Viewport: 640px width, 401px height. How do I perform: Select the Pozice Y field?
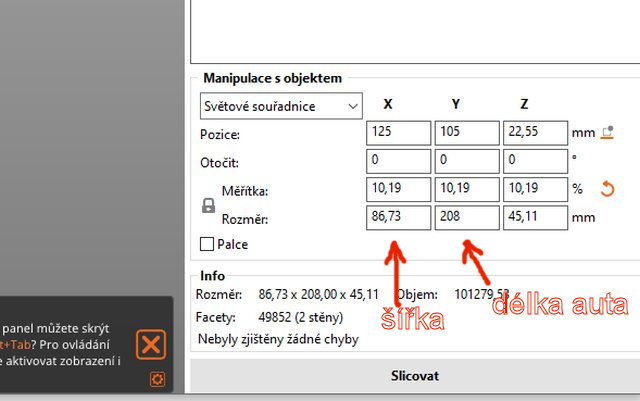point(466,133)
